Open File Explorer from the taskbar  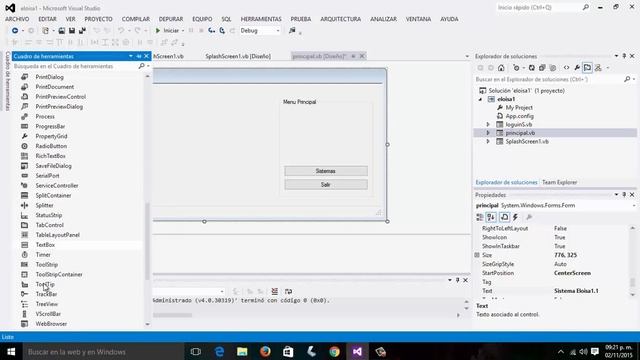pyautogui.click(x=242, y=351)
